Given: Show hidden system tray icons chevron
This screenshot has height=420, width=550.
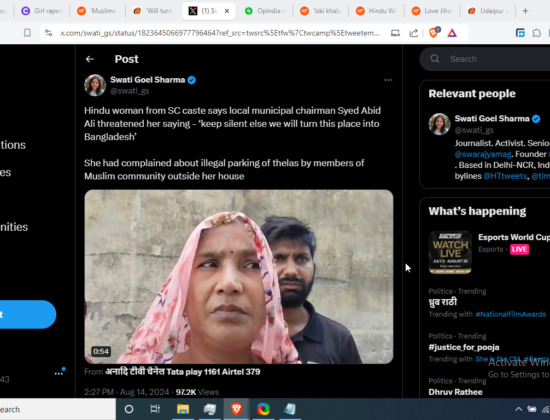Looking at the screenshot, I should (x=518, y=409).
